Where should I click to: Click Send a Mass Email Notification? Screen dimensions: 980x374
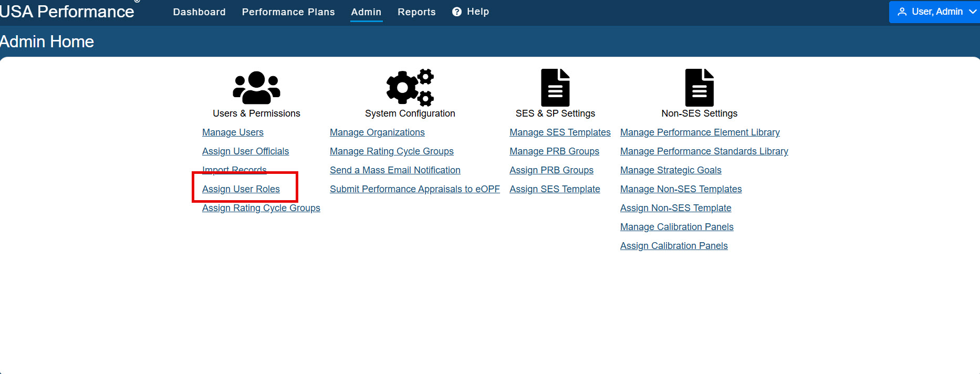(x=395, y=170)
